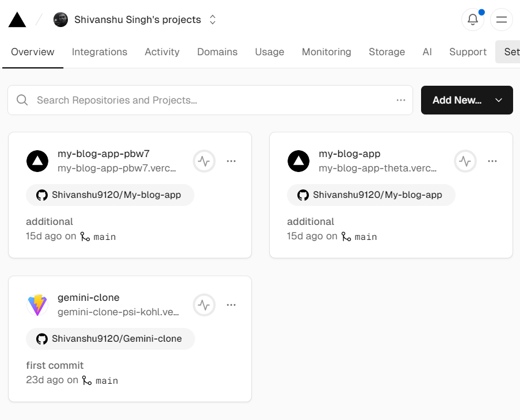Click the my-blog-app-pbw7 project logo
Image resolution: width=520 pixels, height=420 pixels.
[37, 161]
